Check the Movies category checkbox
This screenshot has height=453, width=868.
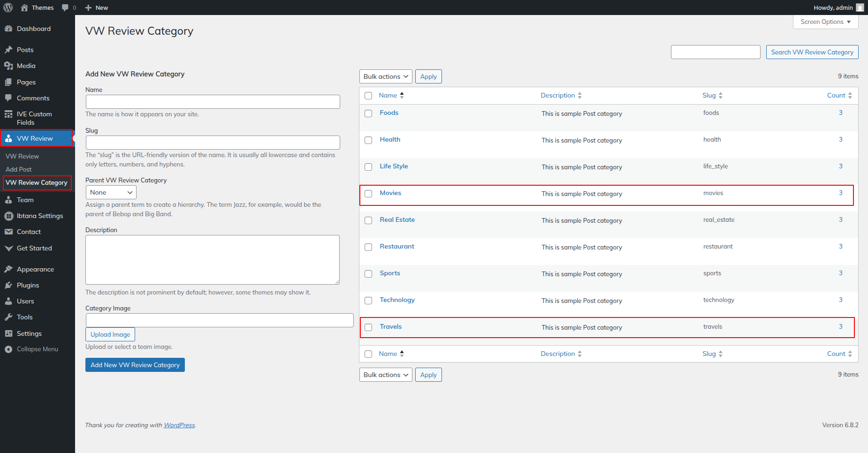(368, 194)
